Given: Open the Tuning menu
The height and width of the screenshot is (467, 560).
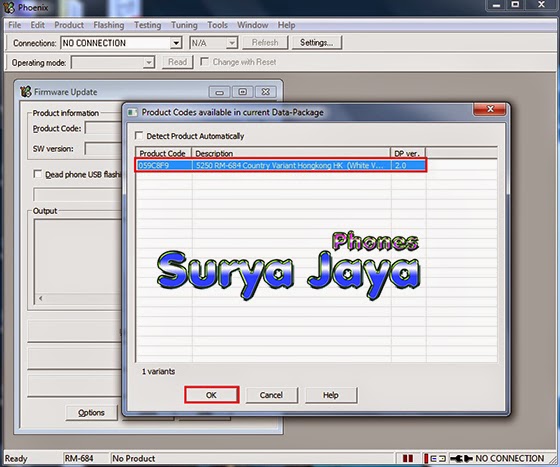Looking at the screenshot, I should tap(184, 25).
